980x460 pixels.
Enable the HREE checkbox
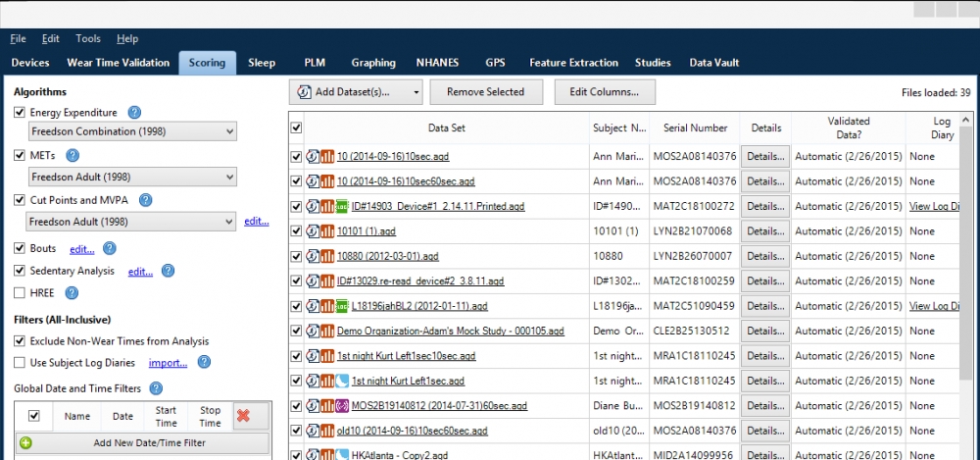pos(20,292)
